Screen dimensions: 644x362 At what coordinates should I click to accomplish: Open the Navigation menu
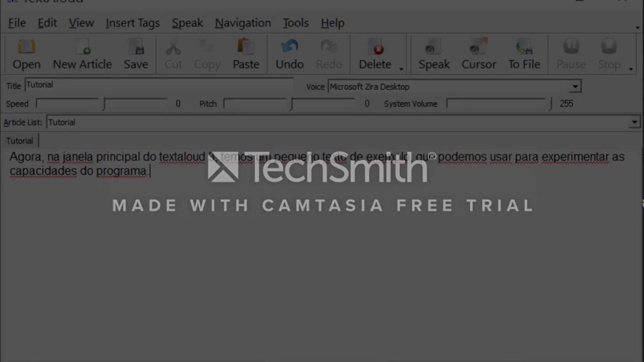click(x=243, y=23)
